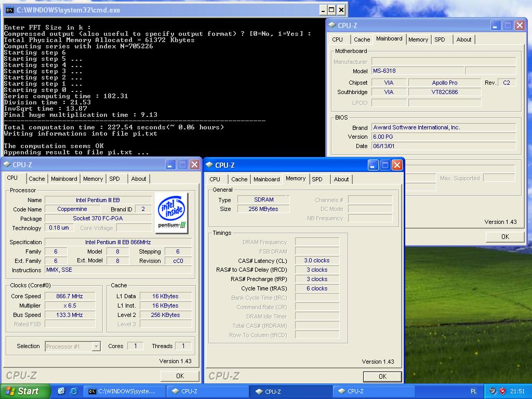Click the Code Name field Coppermine

tap(72, 209)
